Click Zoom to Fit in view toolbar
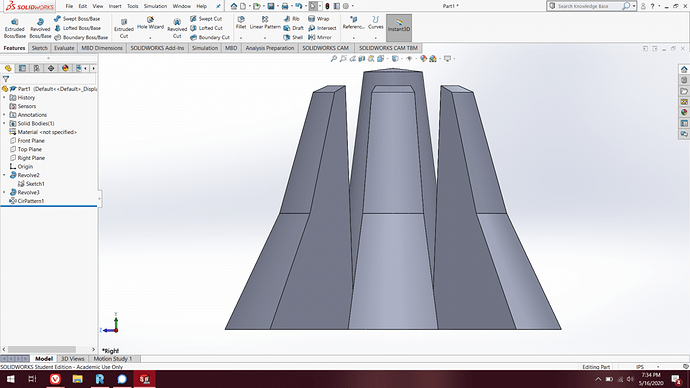This screenshot has height=388, width=690. coord(334,59)
